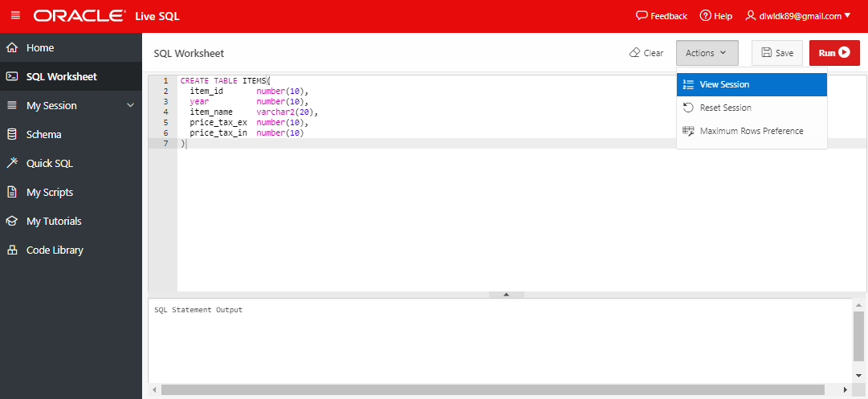The image size is (868, 399).
Task: Open the Help link
Action: [x=715, y=16]
